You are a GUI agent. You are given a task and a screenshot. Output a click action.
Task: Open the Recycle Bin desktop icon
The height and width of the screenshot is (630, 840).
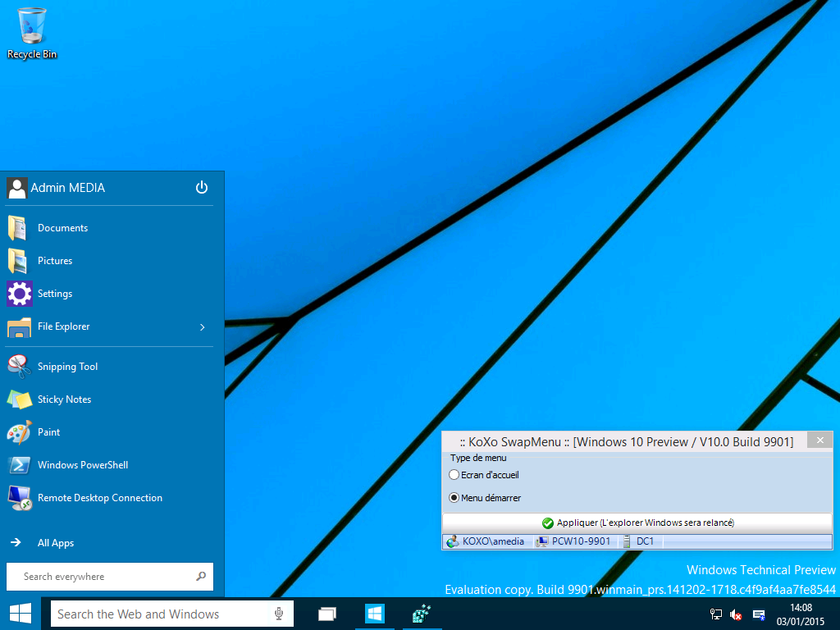tap(32, 33)
